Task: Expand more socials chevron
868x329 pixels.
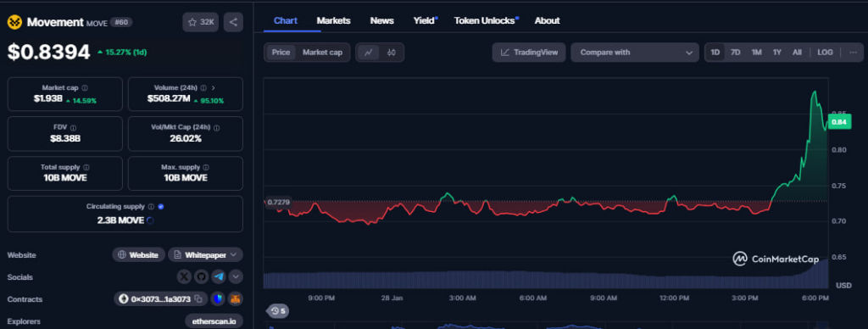Action: (236, 276)
